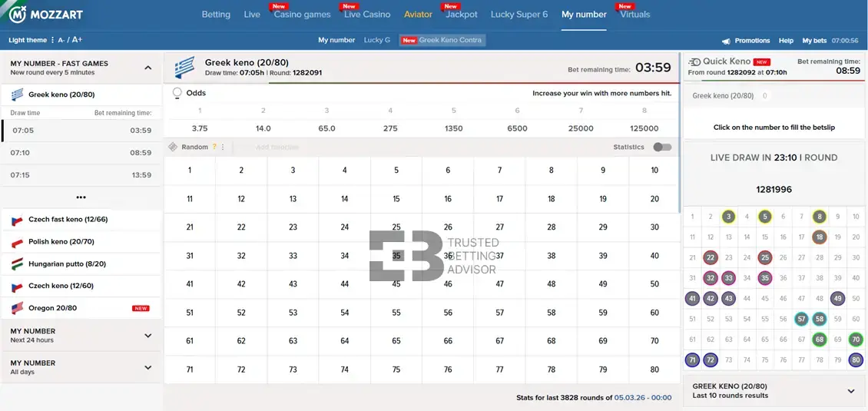Click the question mark next to Random

(214, 147)
